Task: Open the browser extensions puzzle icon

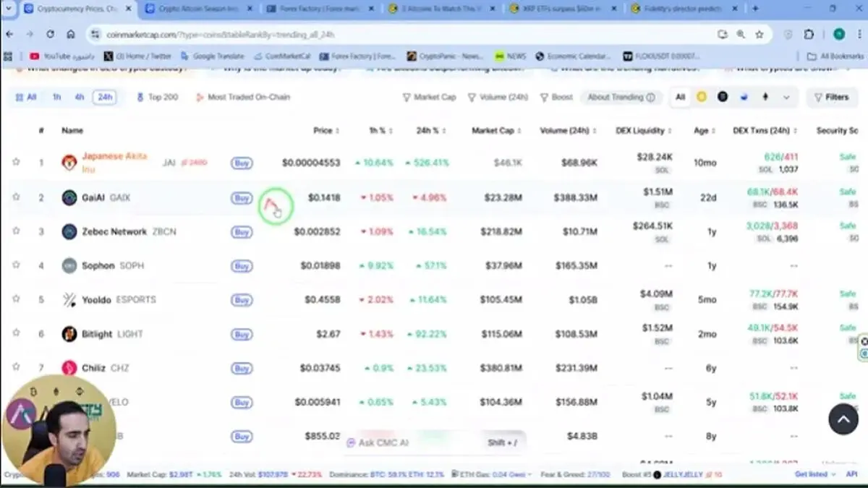Action: [809, 34]
